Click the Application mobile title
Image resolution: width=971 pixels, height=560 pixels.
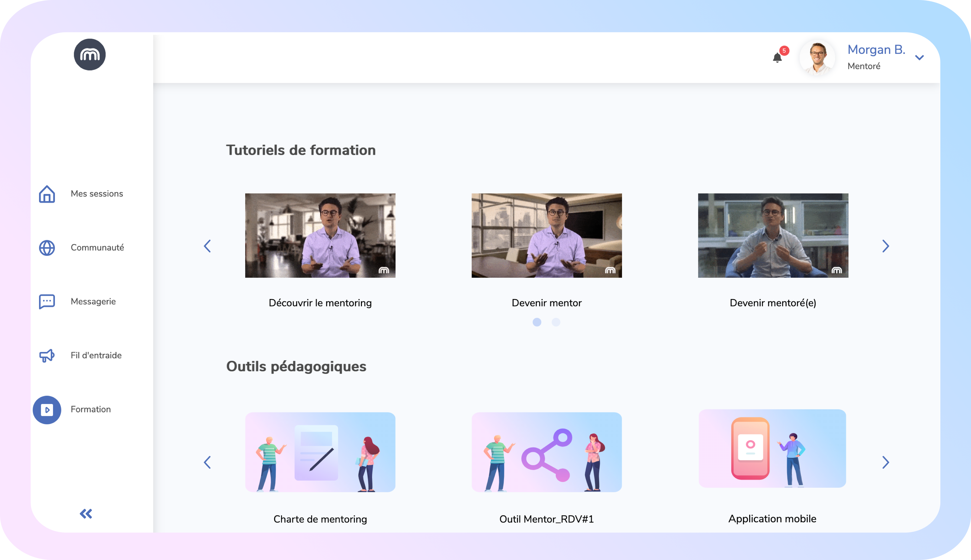click(772, 518)
